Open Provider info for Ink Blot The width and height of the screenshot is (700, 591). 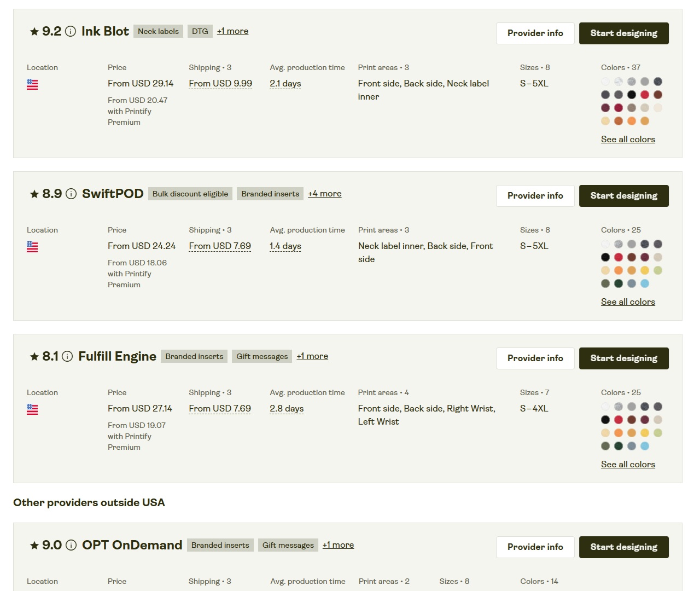(x=535, y=33)
